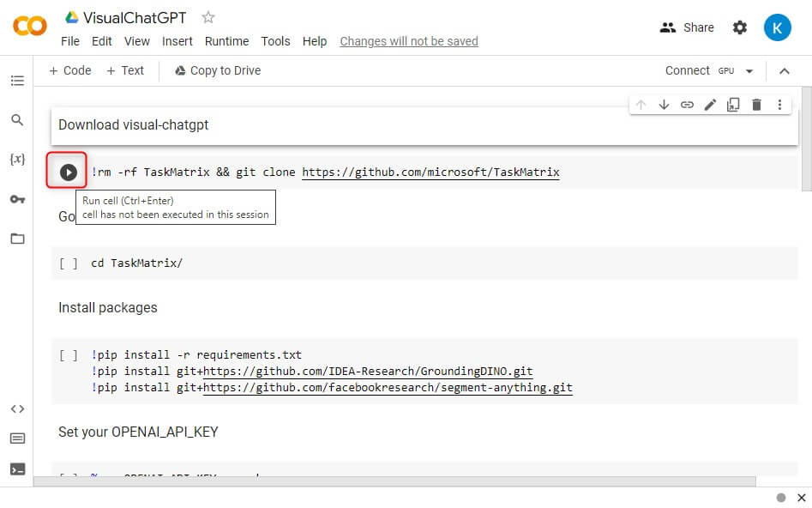
Task: Open Colab settings gear
Action: (739, 27)
